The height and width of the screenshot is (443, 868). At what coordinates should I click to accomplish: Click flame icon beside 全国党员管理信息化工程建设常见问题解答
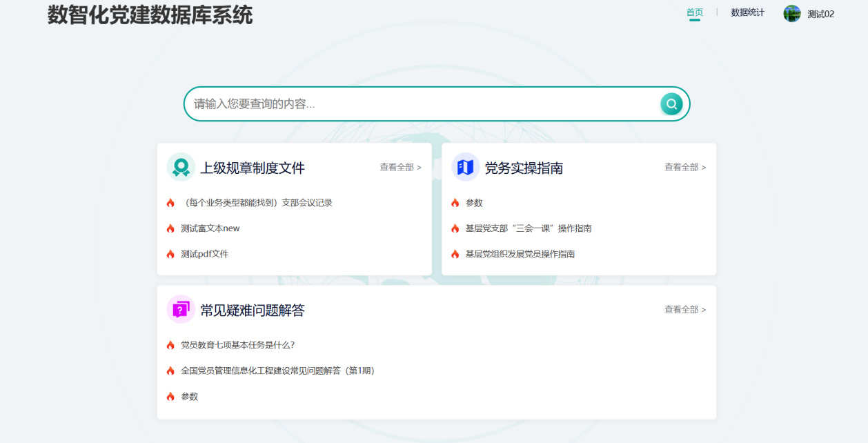[x=170, y=371]
